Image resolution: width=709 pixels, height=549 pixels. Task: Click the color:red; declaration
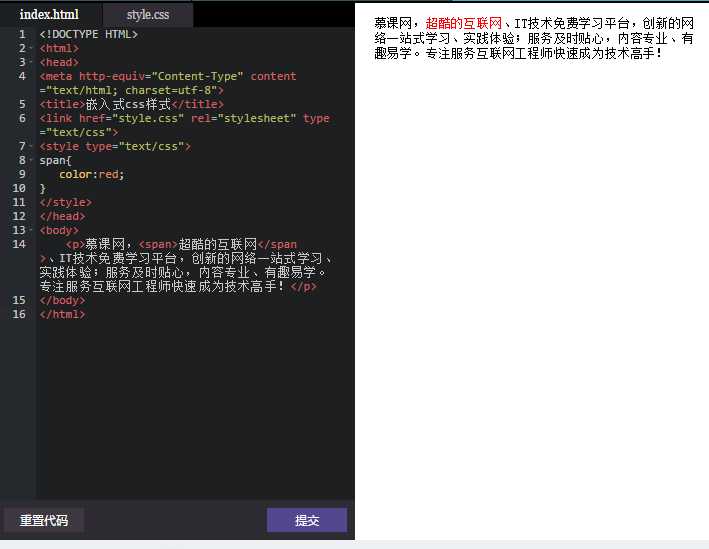[x=92, y=175]
